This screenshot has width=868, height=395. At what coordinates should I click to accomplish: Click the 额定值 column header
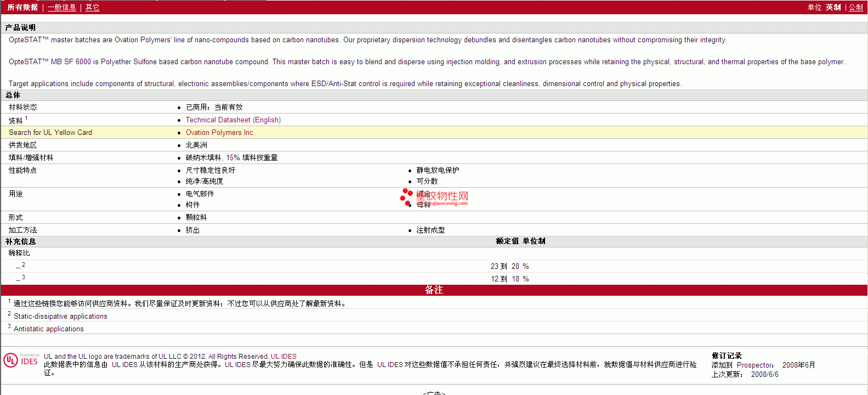507,241
